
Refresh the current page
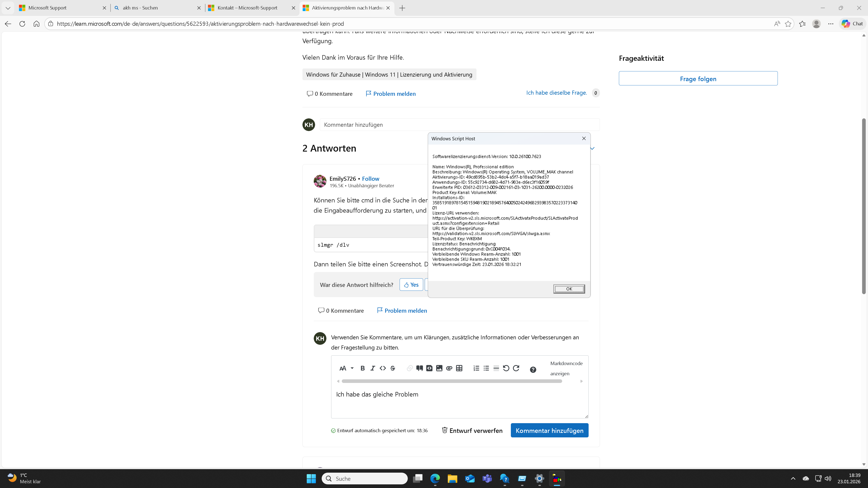pos(22,23)
